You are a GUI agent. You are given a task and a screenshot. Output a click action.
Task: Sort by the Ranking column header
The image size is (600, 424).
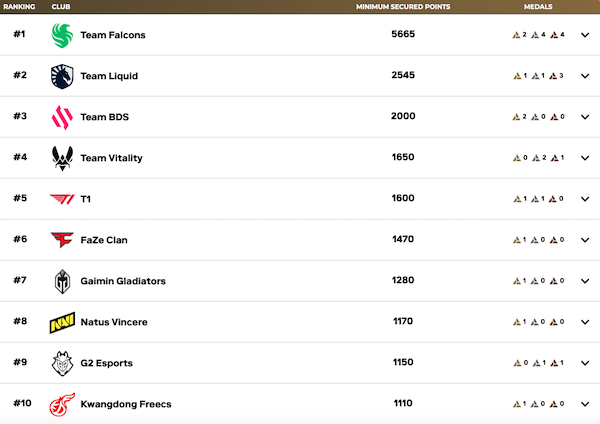19,6
